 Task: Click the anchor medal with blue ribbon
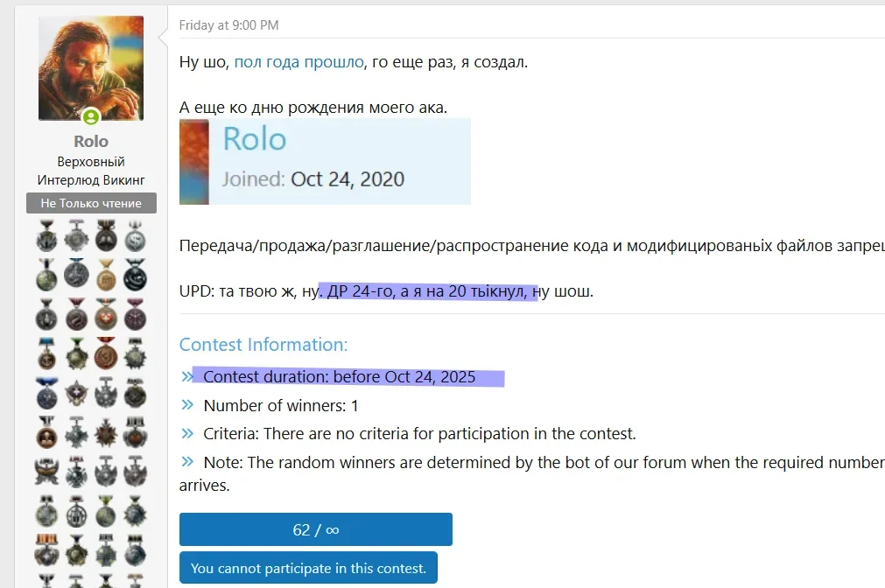point(47,354)
